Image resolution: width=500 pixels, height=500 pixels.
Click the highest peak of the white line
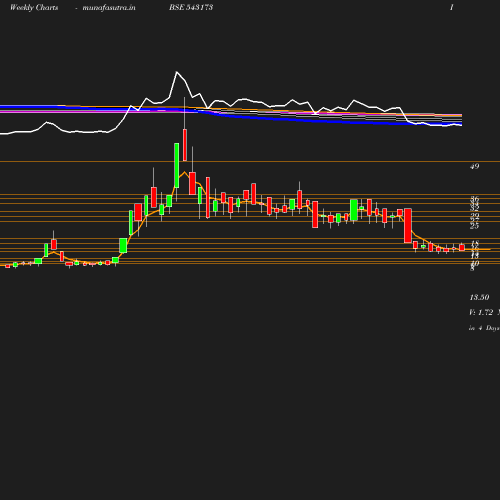(x=177, y=72)
